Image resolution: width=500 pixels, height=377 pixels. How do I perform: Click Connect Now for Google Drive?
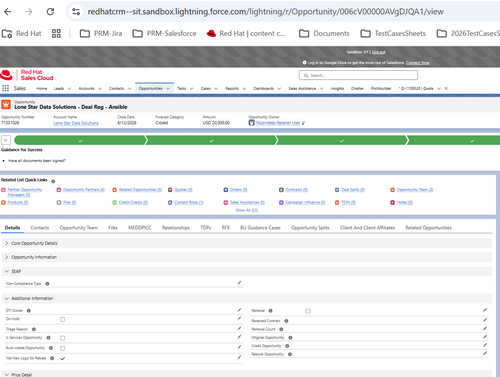coord(418,63)
